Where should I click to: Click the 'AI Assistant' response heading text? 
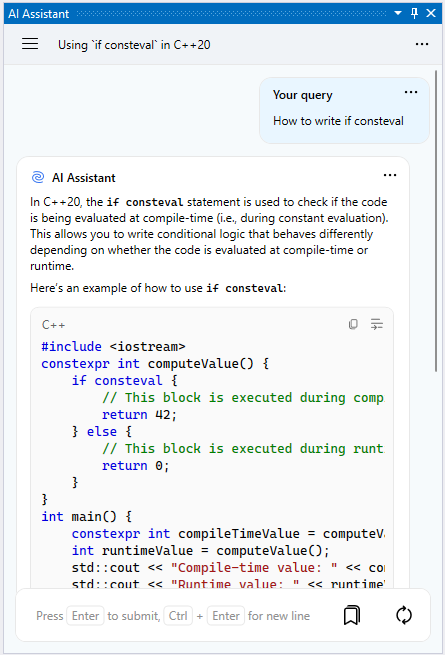tap(84, 178)
